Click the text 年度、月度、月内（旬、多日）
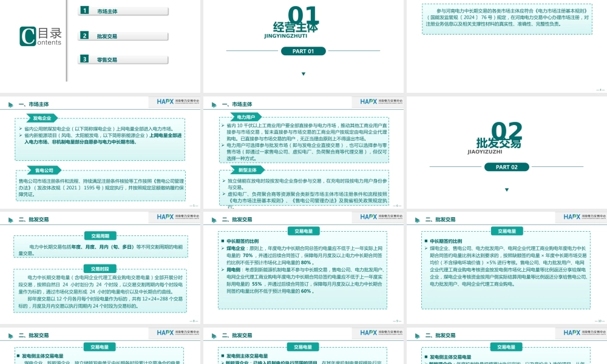 [x=103, y=246]
